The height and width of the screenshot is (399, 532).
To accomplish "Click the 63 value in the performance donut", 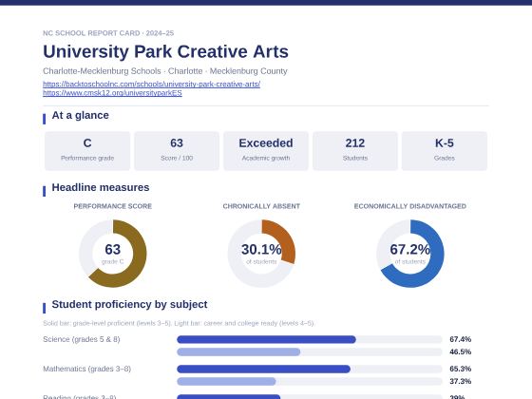I will click(x=113, y=249).
